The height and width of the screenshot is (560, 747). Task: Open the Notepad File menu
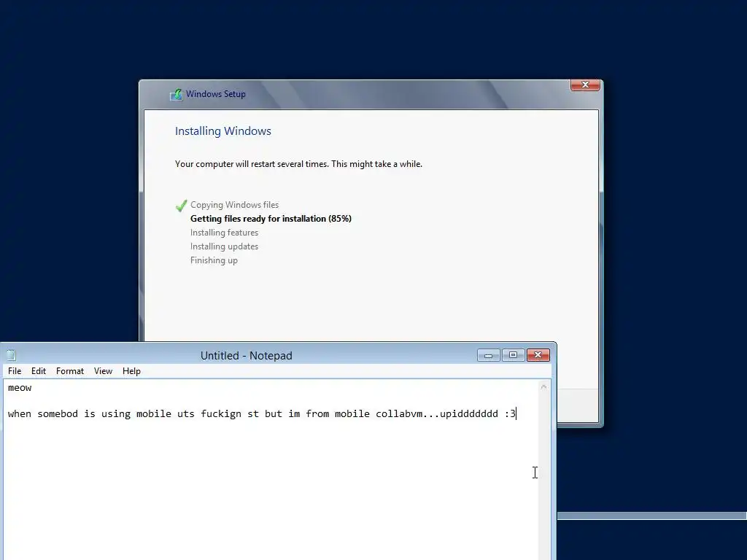[15, 371]
